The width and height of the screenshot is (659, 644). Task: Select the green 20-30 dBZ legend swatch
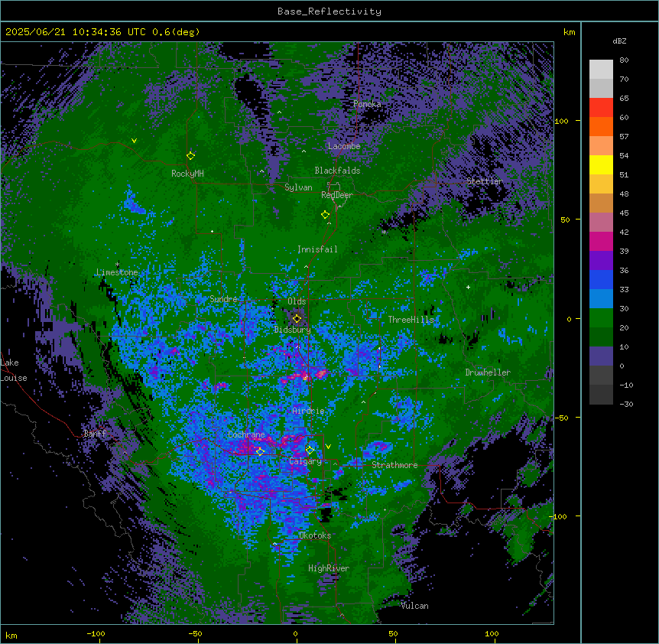pos(601,318)
